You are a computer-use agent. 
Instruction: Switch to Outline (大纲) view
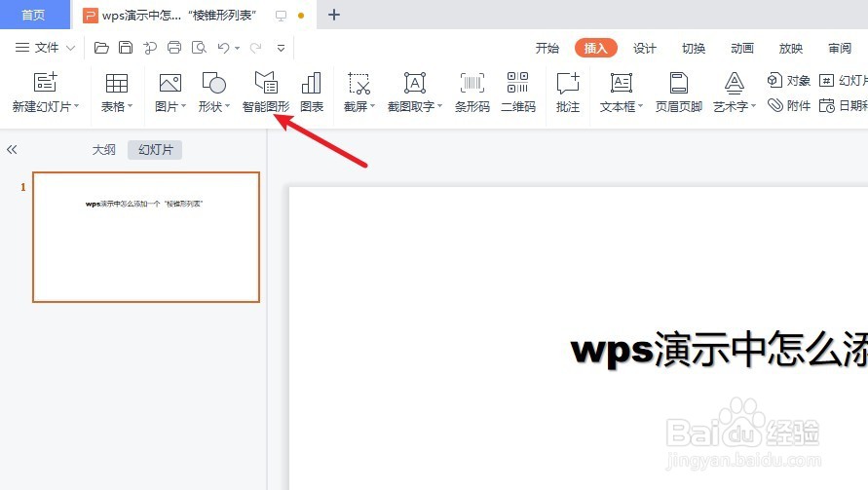coord(103,149)
